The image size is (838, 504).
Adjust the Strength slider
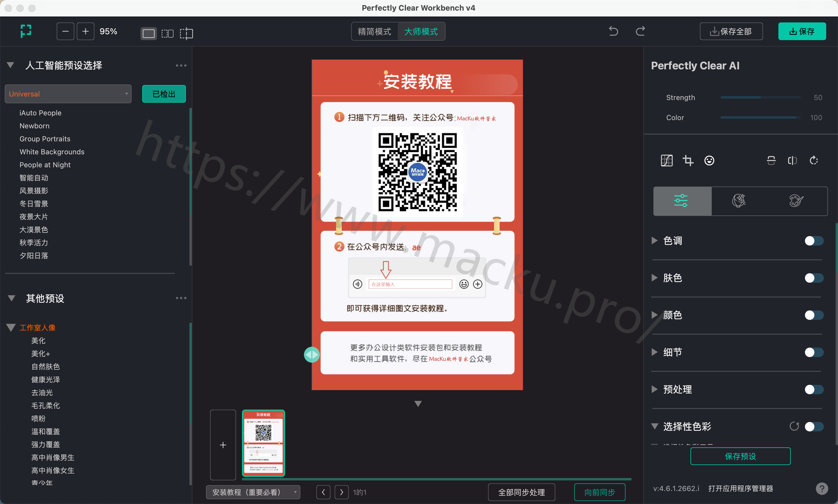760,97
